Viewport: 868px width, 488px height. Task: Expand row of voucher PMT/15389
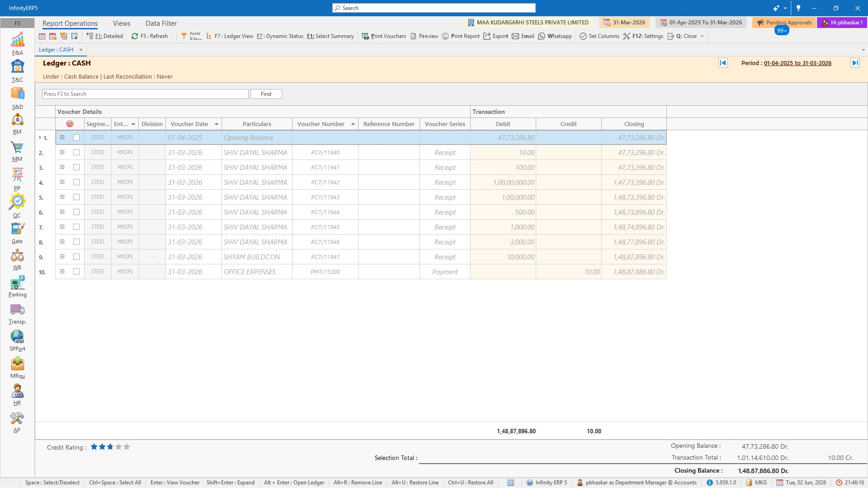[62, 272]
